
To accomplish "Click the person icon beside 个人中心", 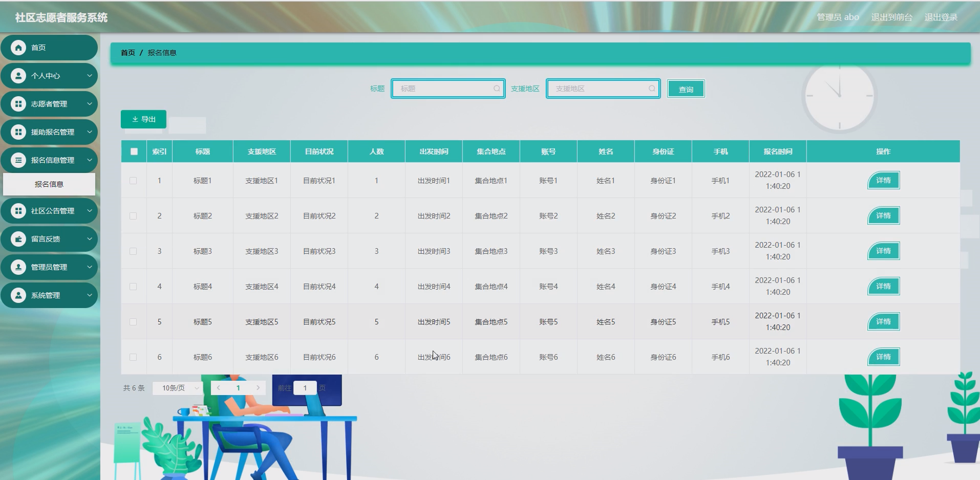I will point(18,76).
